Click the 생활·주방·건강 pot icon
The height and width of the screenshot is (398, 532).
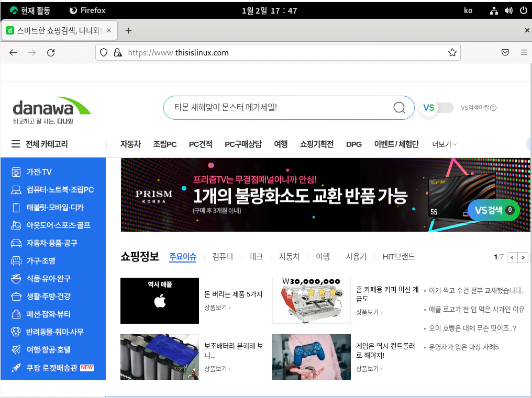pos(16,297)
